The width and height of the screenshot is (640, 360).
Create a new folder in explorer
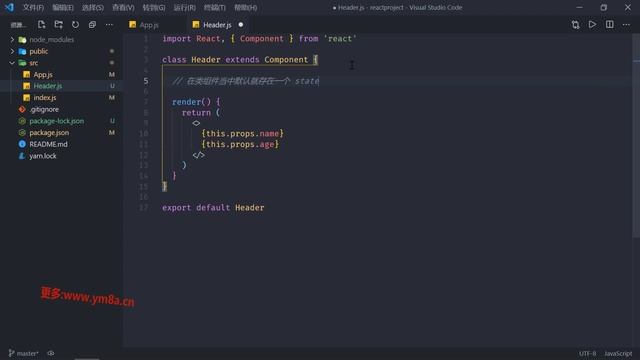(x=58, y=24)
